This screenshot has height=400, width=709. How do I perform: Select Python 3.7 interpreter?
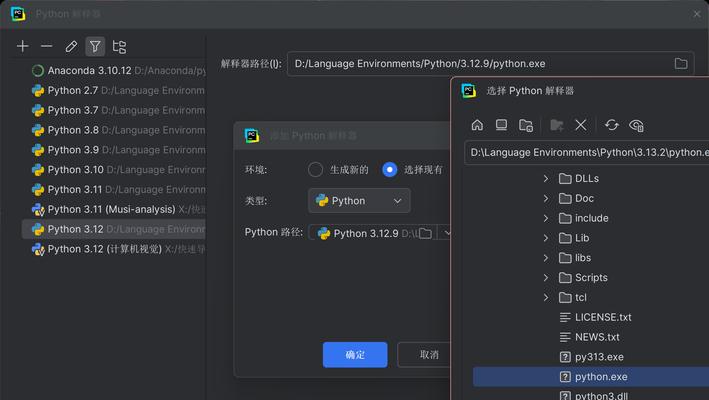point(113,110)
